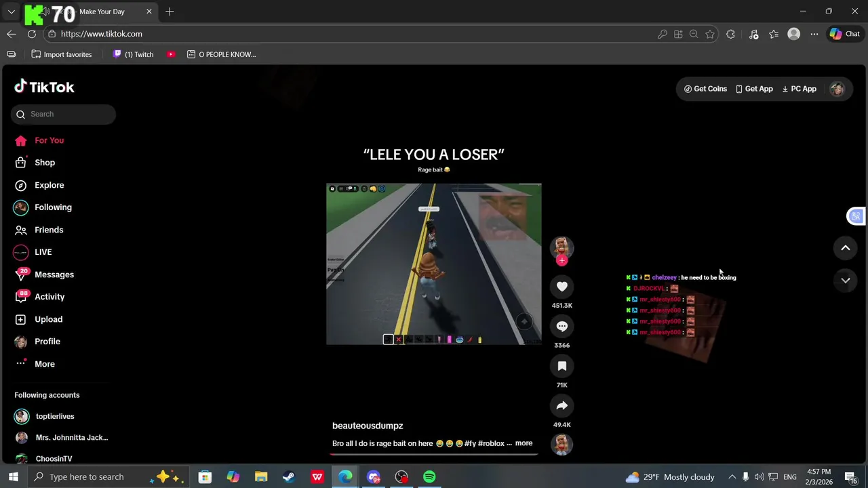
Task: Click the Get App button
Action: click(754, 89)
